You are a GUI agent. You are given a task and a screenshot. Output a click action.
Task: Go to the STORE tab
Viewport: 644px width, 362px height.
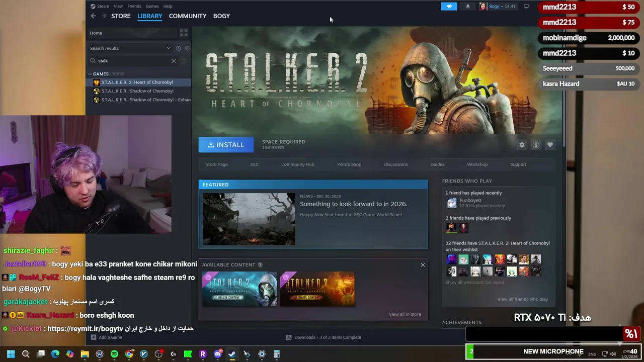pos(121,16)
